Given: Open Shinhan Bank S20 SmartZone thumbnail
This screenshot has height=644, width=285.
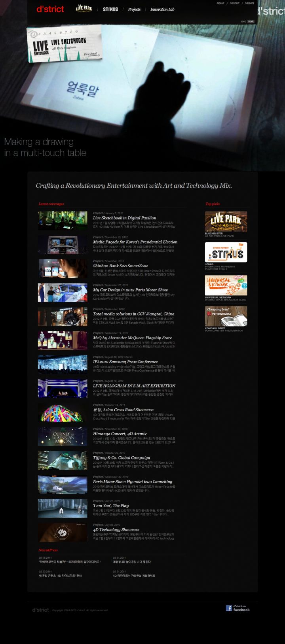Looking at the screenshot, I should pyautogui.click(x=63, y=269).
